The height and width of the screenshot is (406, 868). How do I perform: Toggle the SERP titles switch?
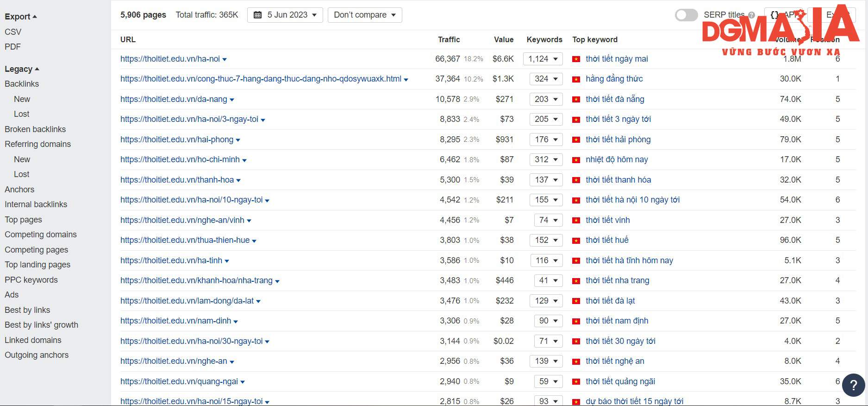(x=686, y=15)
